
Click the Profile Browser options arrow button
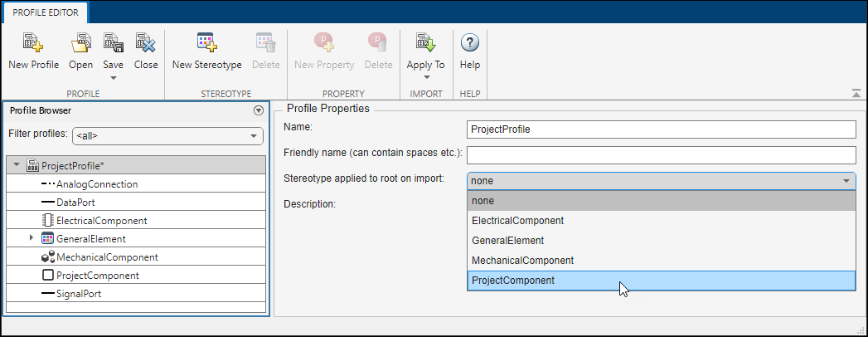point(258,110)
